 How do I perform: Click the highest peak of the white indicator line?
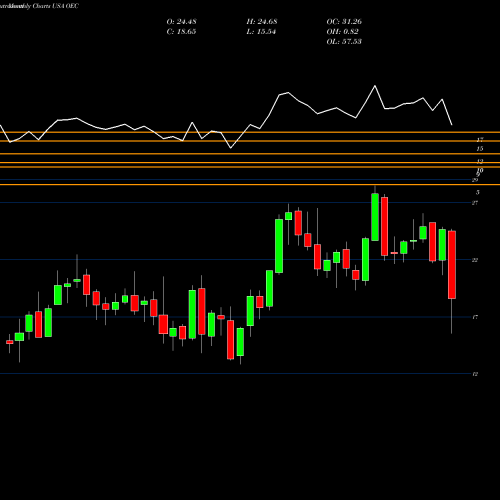click(x=375, y=86)
